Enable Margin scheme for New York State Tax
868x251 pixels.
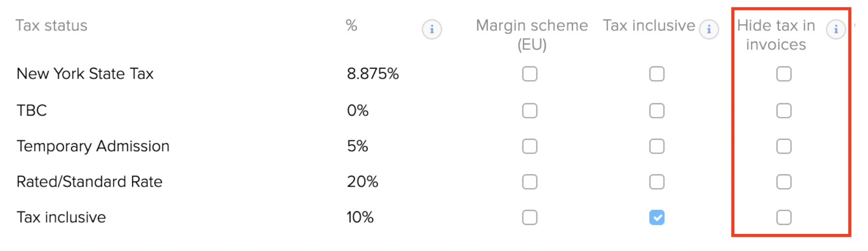(x=530, y=74)
